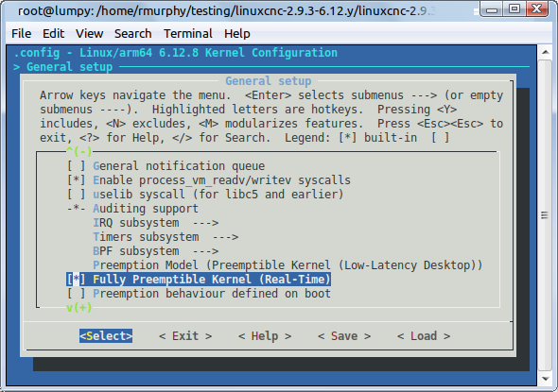
Task: Open the Terminal menu
Action: [x=188, y=34]
